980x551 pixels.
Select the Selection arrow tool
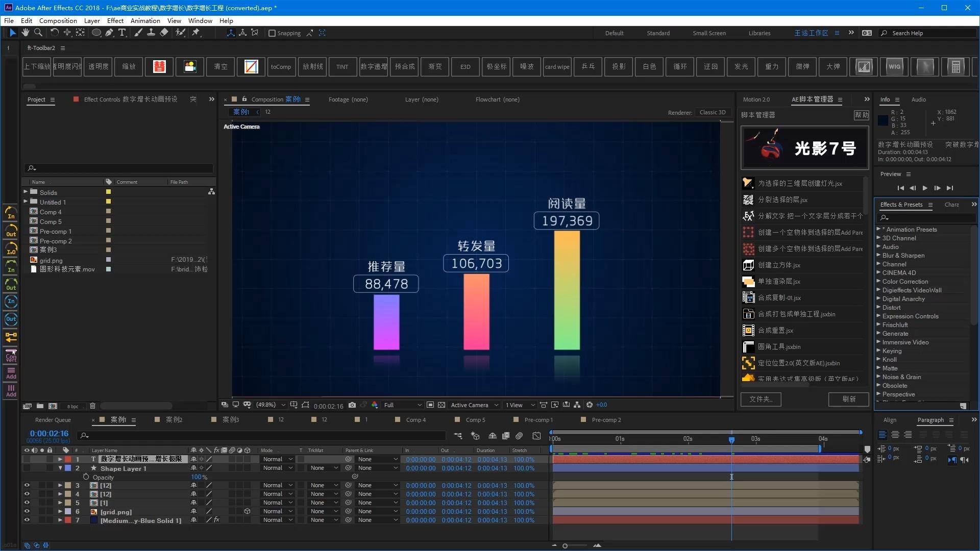pyautogui.click(x=13, y=33)
